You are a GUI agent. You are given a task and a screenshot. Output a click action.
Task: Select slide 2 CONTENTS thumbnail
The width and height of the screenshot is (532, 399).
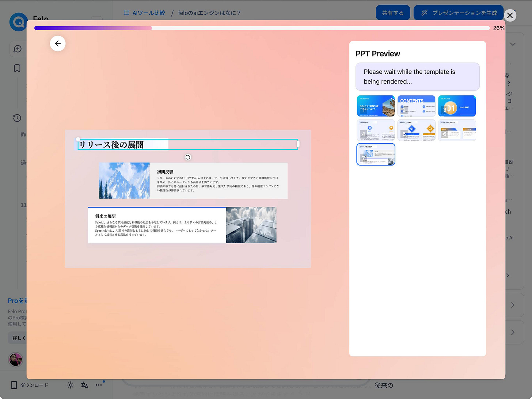coord(416,106)
